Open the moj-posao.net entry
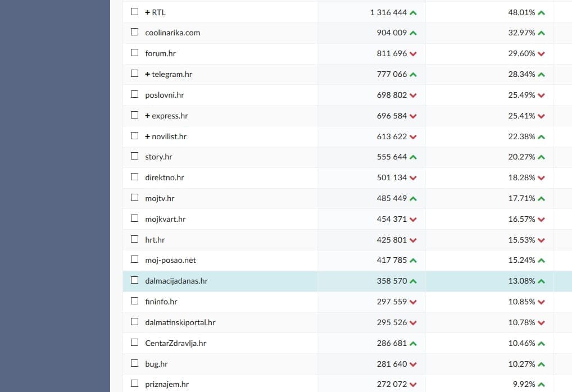 [170, 260]
